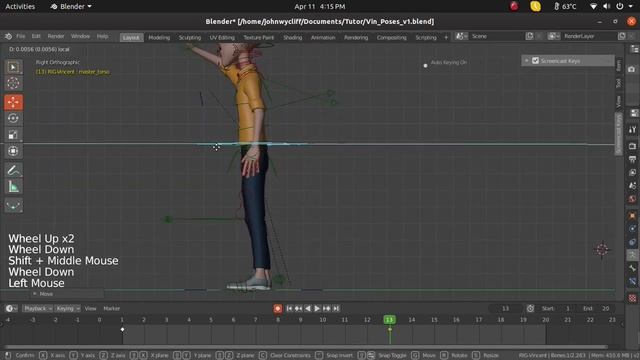This screenshot has width=640, height=360.
Task: Select the 3D Cursor tool
Action: tap(13, 83)
